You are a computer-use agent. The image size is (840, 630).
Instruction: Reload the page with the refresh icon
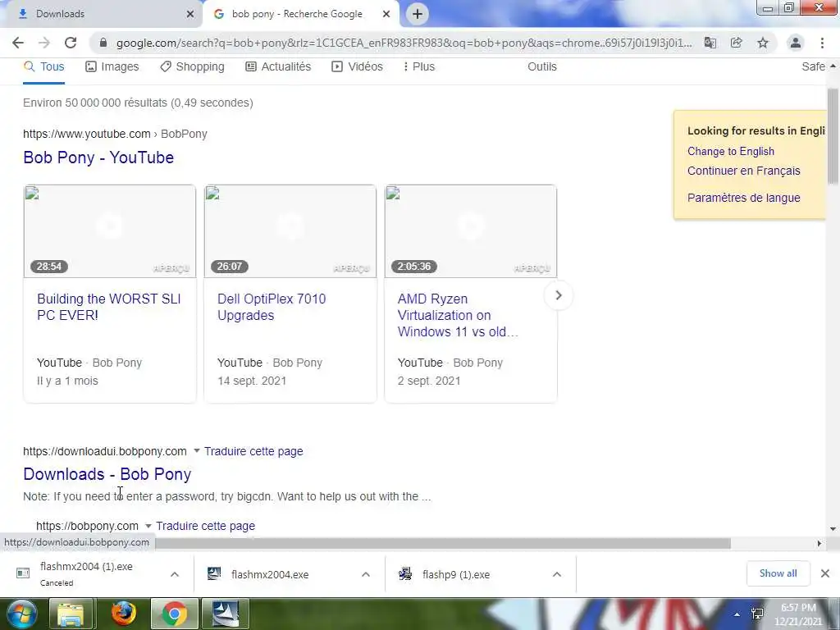tap(71, 43)
